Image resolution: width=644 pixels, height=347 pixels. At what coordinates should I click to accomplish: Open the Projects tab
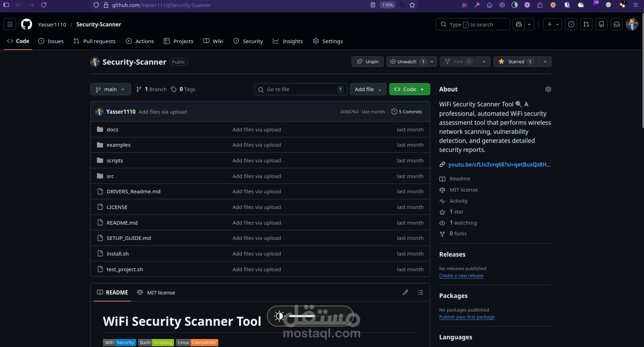pyautogui.click(x=179, y=41)
